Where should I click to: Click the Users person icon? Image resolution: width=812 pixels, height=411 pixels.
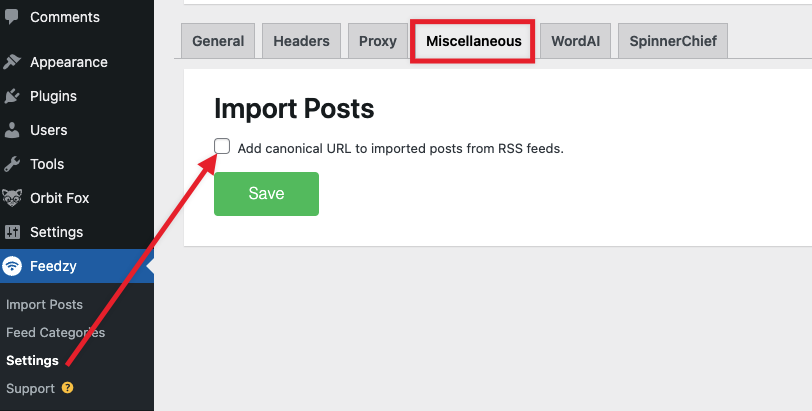click(x=11, y=130)
